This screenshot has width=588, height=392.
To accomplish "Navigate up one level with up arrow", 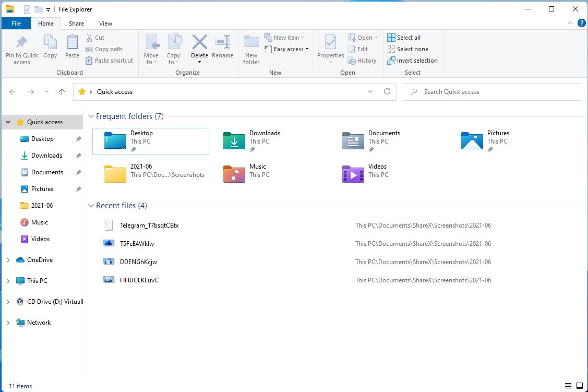I will [62, 92].
